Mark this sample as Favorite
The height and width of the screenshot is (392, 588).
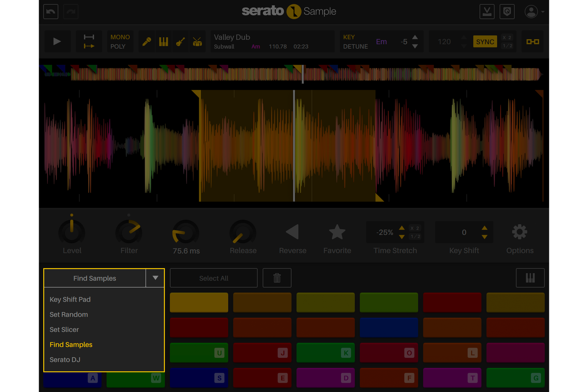pyautogui.click(x=337, y=232)
